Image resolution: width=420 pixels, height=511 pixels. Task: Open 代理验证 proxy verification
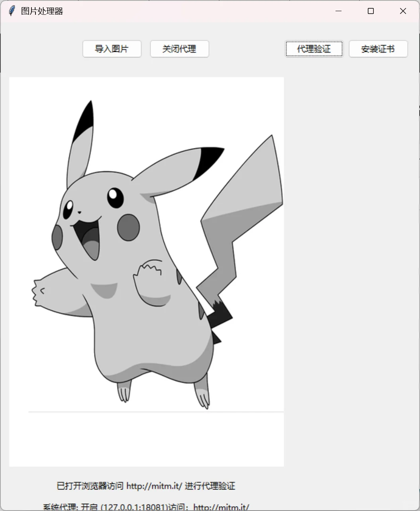pos(314,49)
